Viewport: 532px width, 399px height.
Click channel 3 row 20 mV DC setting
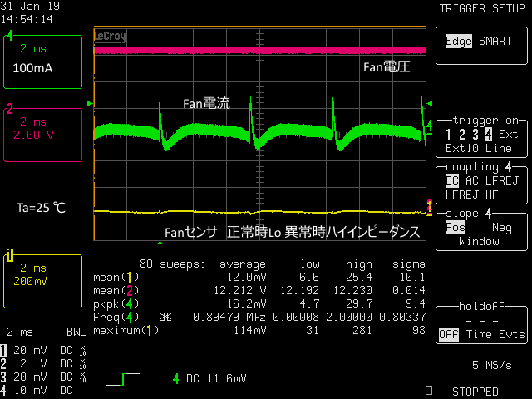(x=43, y=377)
